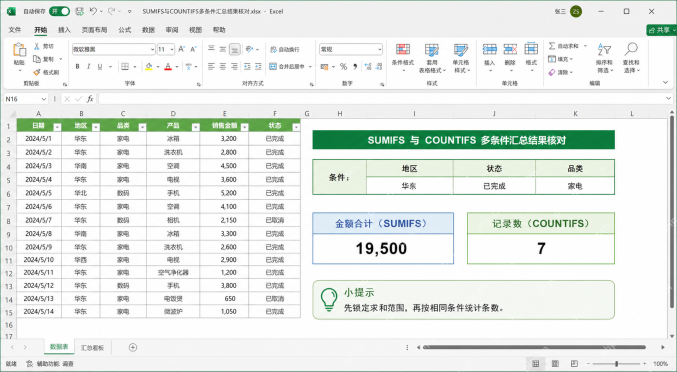
Task: Click the zoom slider handle
Action: pyautogui.click(x=617, y=364)
